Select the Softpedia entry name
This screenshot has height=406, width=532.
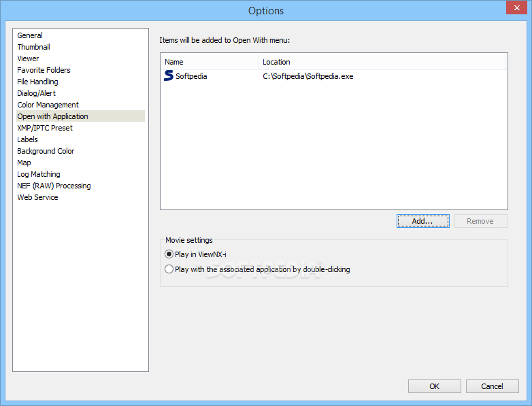[x=191, y=76]
